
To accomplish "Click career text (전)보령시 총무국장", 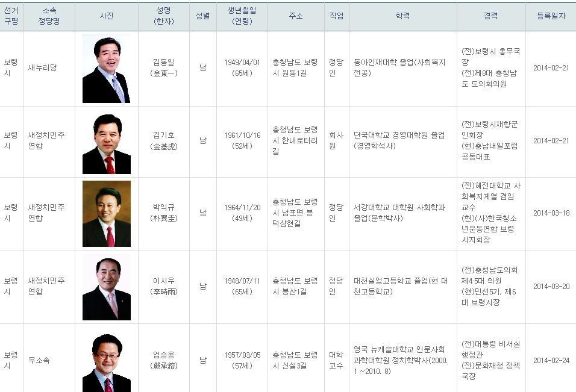I will pyautogui.click(x=491, y=57).
